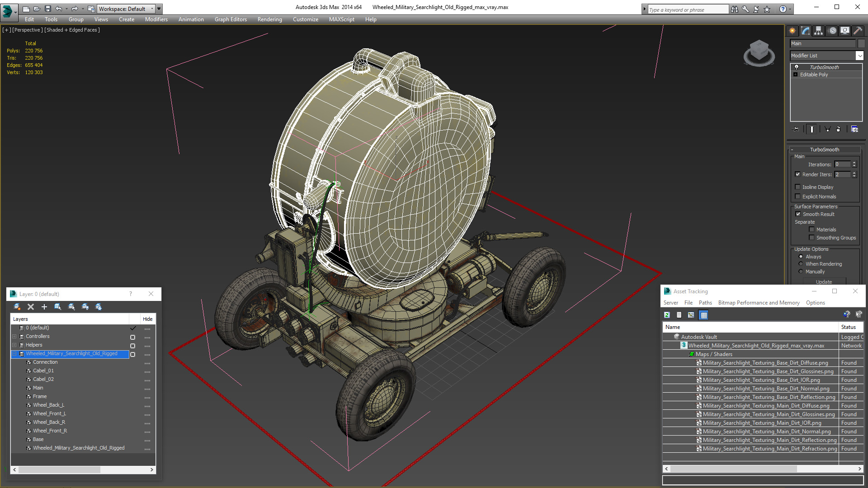This screenshot has height=488, width=868.
Task: Open the Hierarchy command panel tab
Action: [819, 31]
